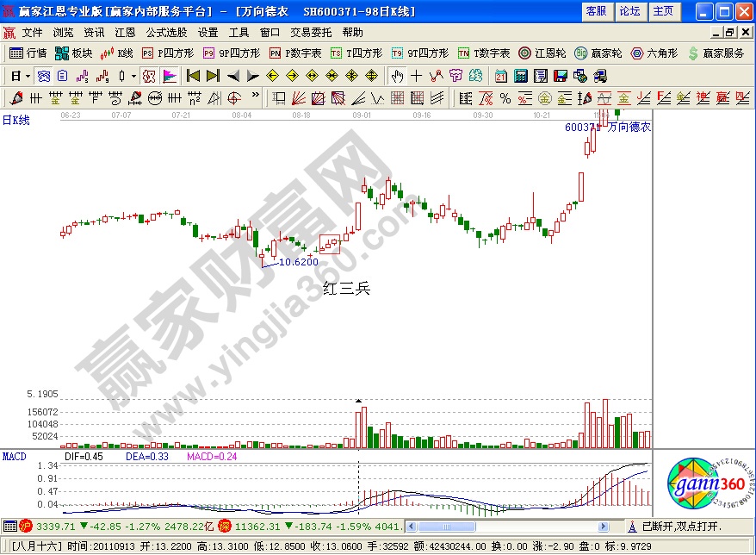Open the 公式选股 menu
This screenshot has height=555, width=756.
164,33
